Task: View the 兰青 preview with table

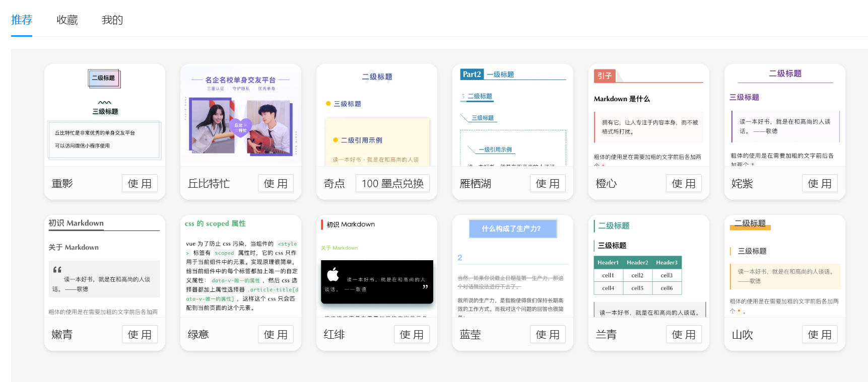Action: pos(649,266)
